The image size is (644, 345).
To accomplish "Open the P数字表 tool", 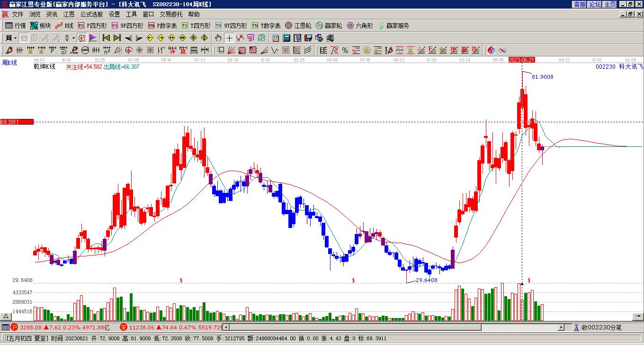I will tap(162, 26).
